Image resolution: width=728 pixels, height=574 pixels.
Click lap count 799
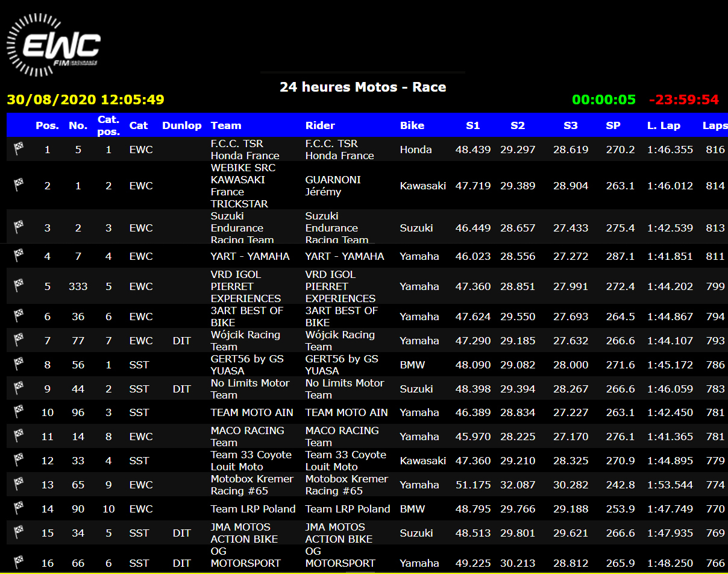coord(715,286)
